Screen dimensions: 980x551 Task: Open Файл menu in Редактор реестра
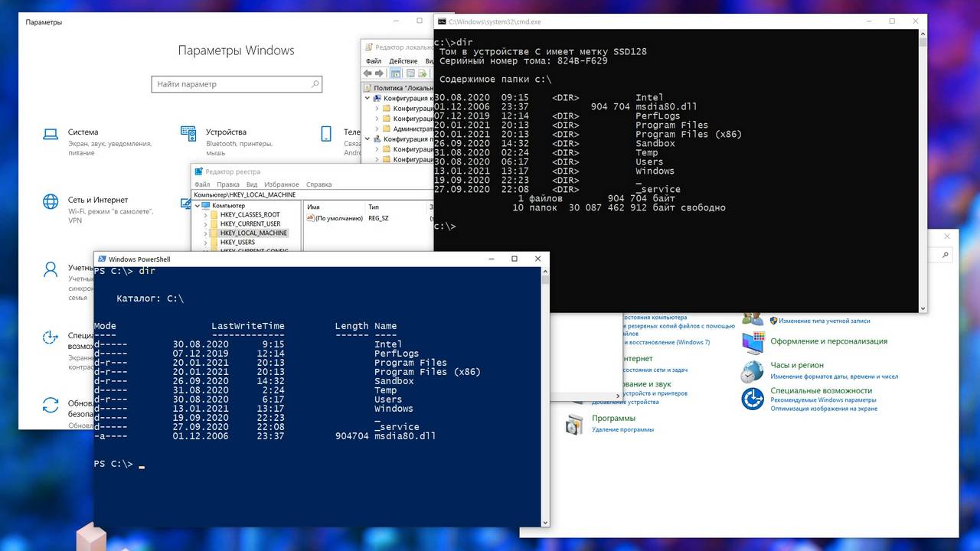click(202, 184)
